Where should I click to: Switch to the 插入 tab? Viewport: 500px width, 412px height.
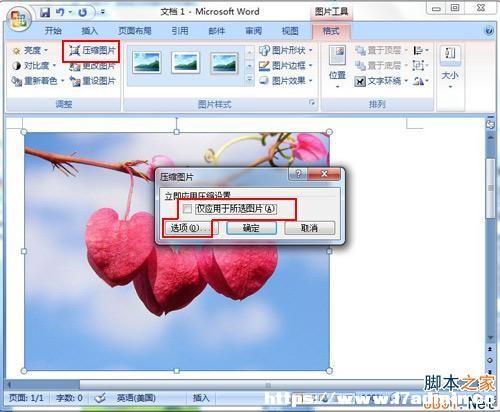click(89, 31)
